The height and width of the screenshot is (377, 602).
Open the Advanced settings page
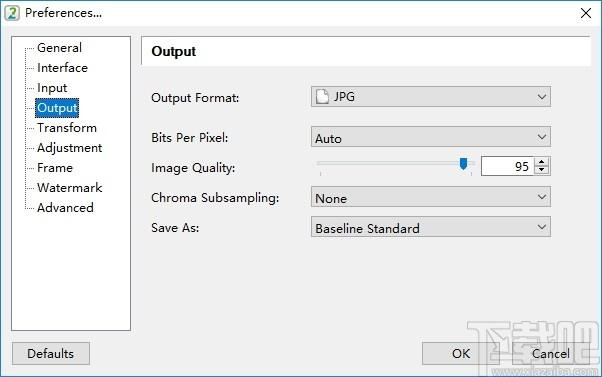pyautogui.click(x=65, y=208)
